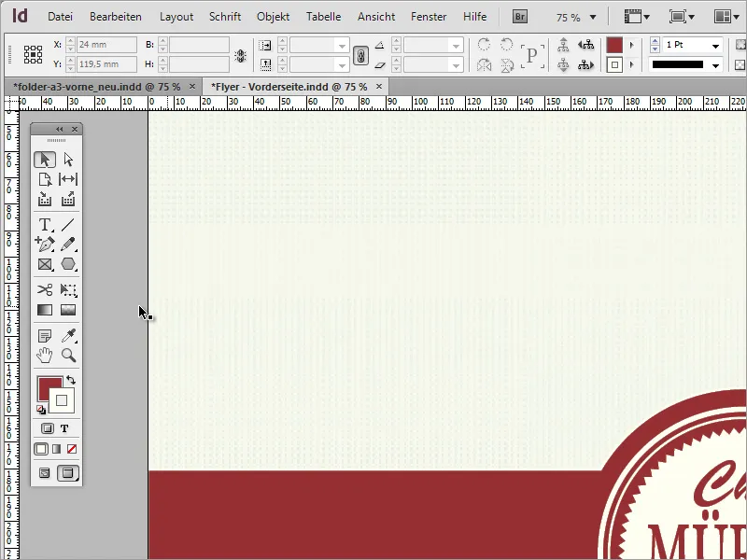Click the stroke swatch in tools panel
This screenshot has width=747, height=560.
[62, 401]
